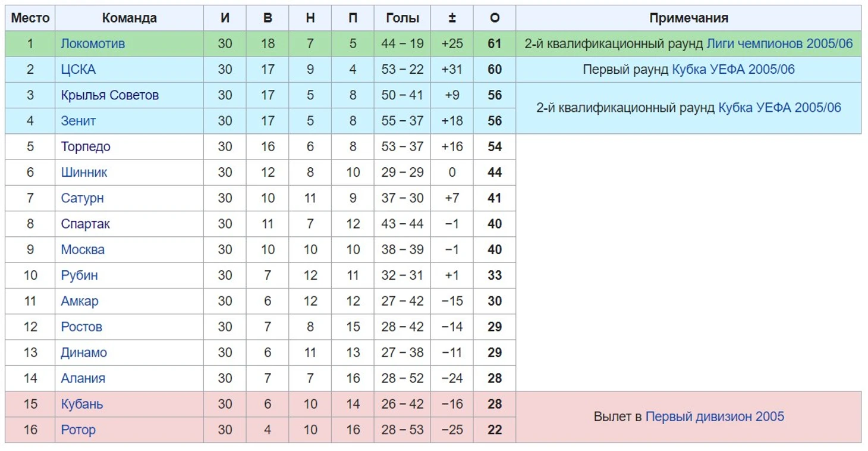The width and height of the screenshot is (868, 451).
Task: Follow the Ротор team link
Action: [x=78, y=430]
